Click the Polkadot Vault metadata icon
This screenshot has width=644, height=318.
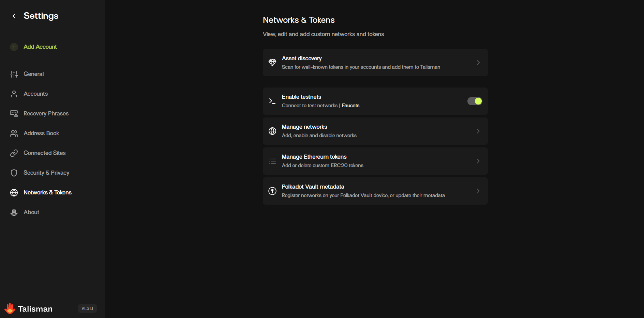point(272,191)
